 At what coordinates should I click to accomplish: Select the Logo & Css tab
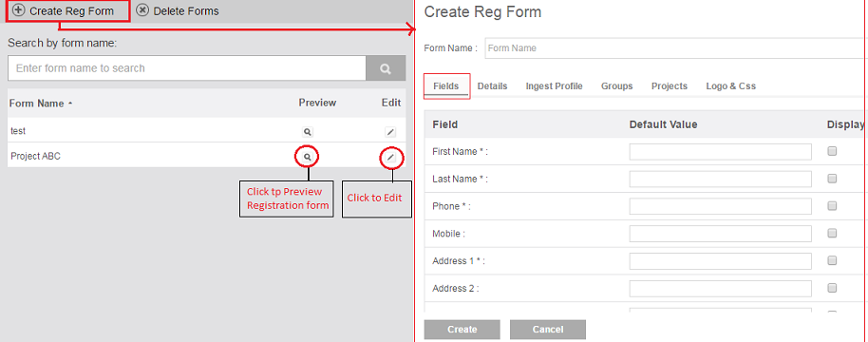pyautogui.click(x=730, y=86)
